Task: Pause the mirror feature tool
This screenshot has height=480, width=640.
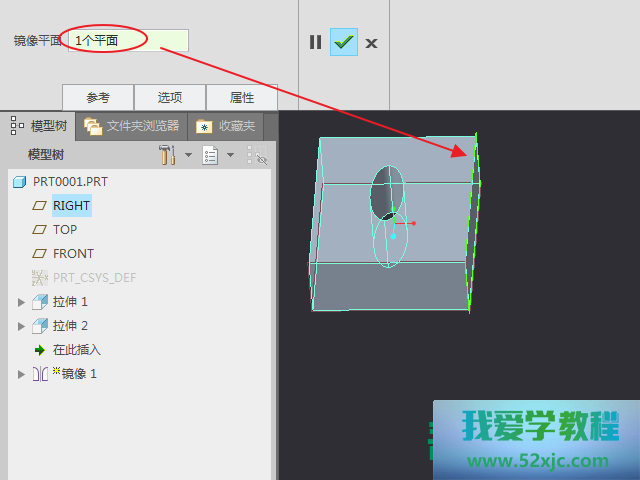Action: point(315,42)
